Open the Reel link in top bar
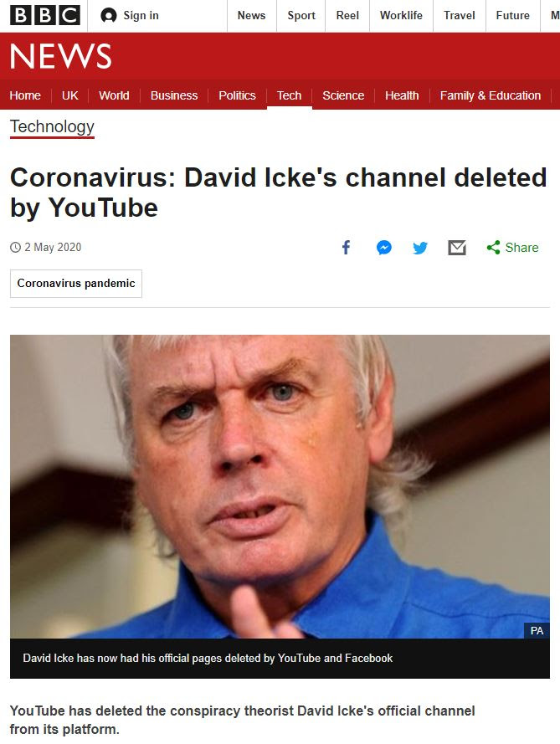 (347, 16)
